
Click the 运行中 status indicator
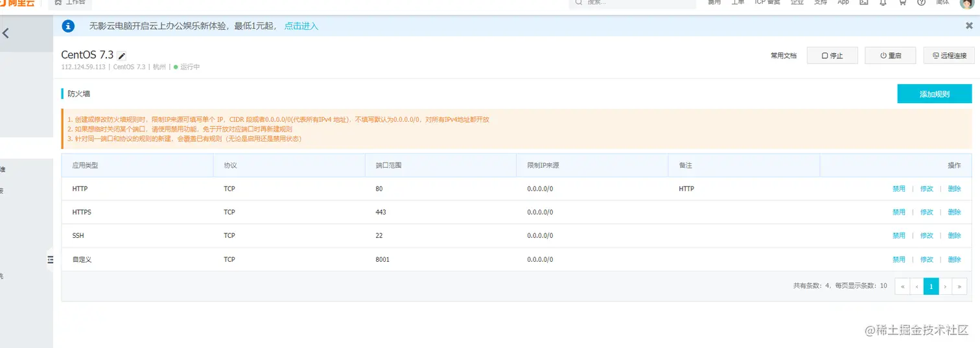(x=187, y=67)
